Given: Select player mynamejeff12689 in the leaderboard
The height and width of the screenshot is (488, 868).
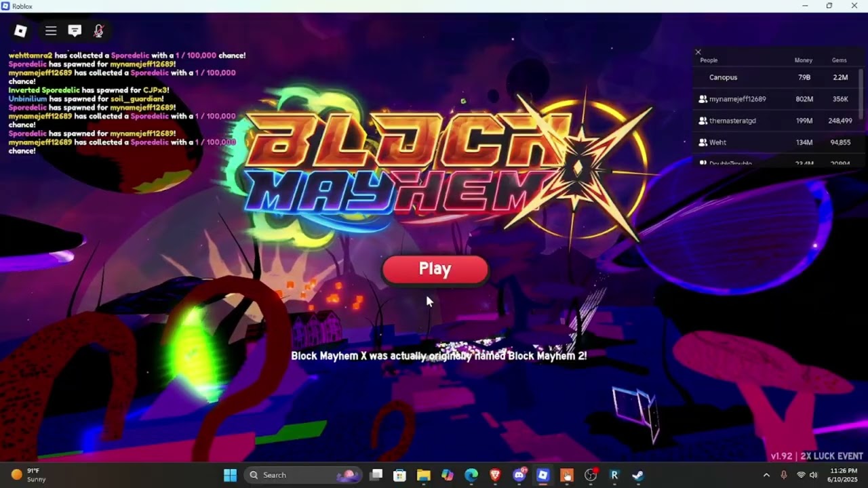Looking at the screenshot, I should pyautogui.click(x=737, y=99).
